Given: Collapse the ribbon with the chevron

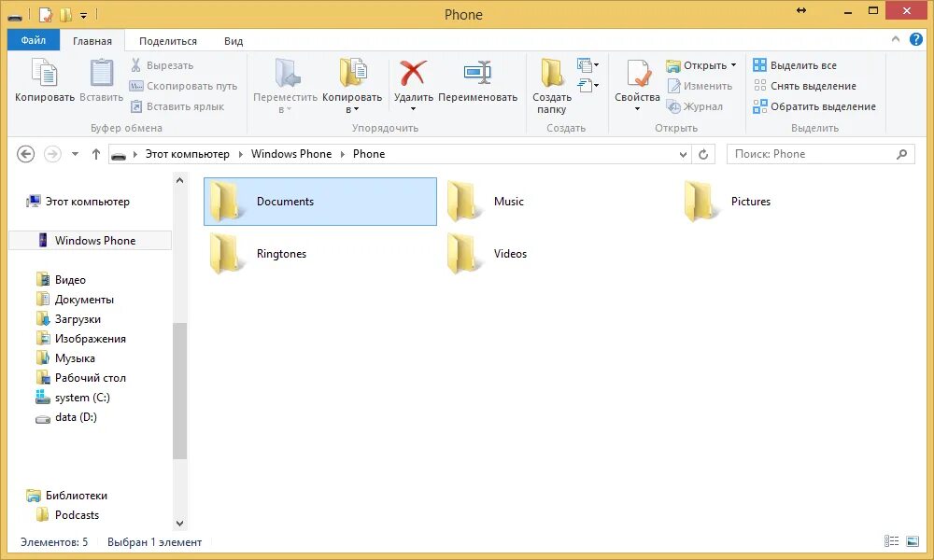Looking at the screenshot, I should point(896,39).
